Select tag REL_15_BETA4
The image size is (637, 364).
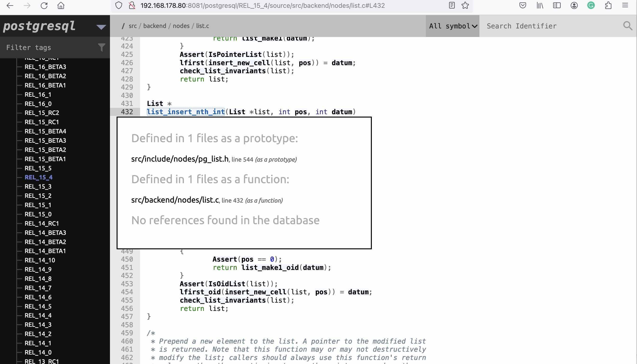click(45, 131)
